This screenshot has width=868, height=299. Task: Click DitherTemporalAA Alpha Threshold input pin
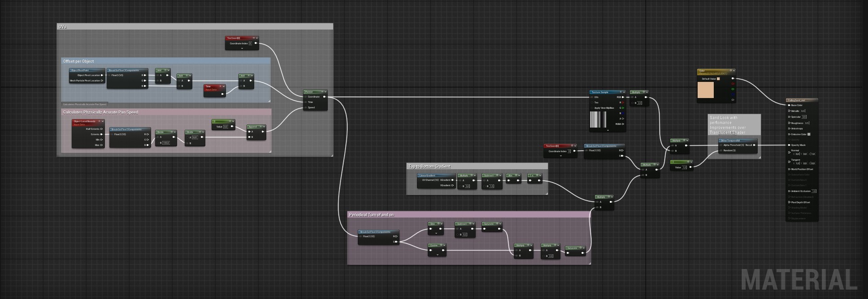point(721,145)
